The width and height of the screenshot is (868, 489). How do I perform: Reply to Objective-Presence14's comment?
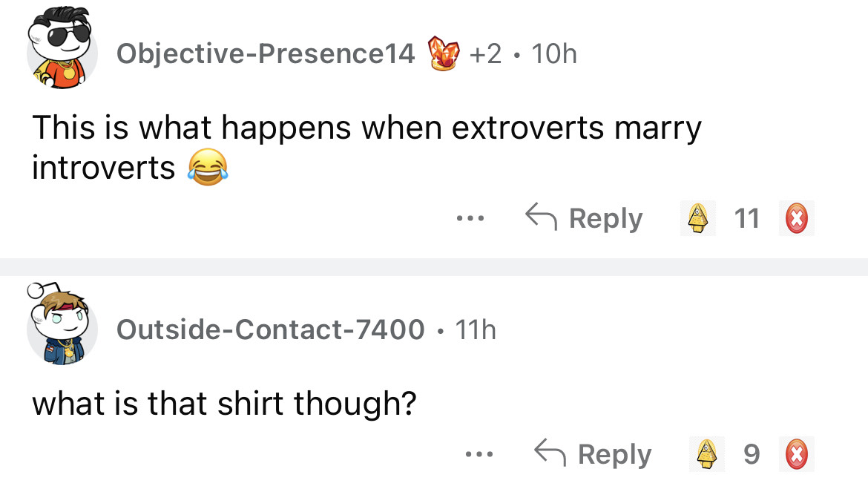584,218
